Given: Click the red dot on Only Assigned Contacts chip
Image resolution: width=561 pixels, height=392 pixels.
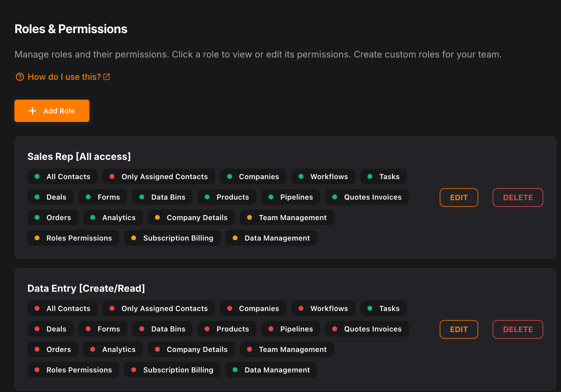Looking at the screenshot, I should (112, 176).
